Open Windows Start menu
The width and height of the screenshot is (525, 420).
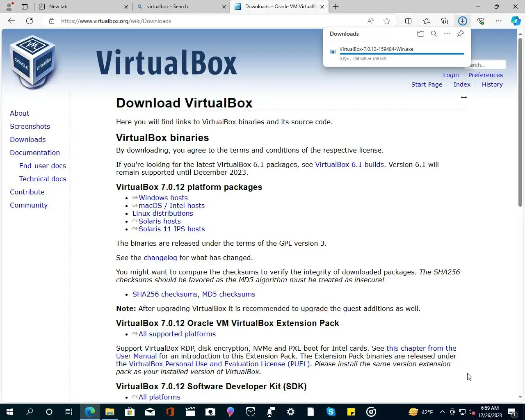click(10, 412)
